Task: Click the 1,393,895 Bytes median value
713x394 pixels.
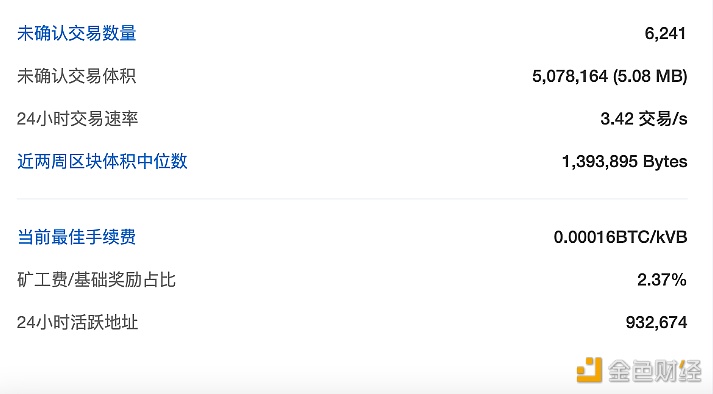Action: coord(625,162)
